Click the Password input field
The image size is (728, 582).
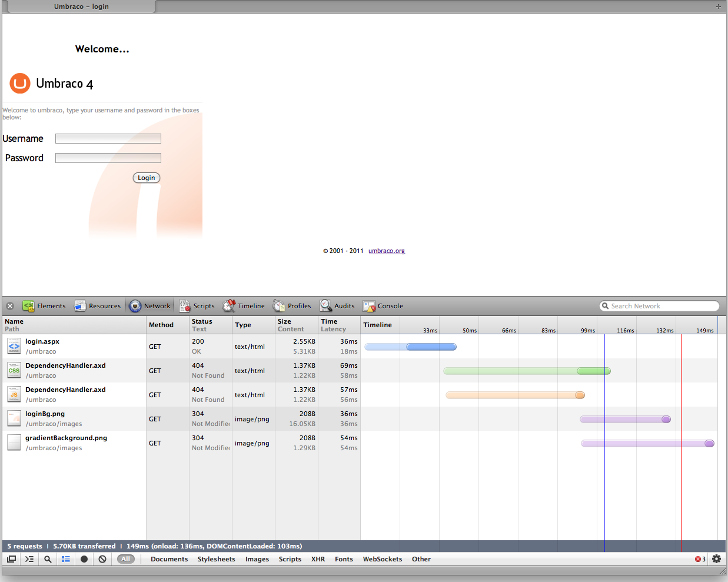108,158
